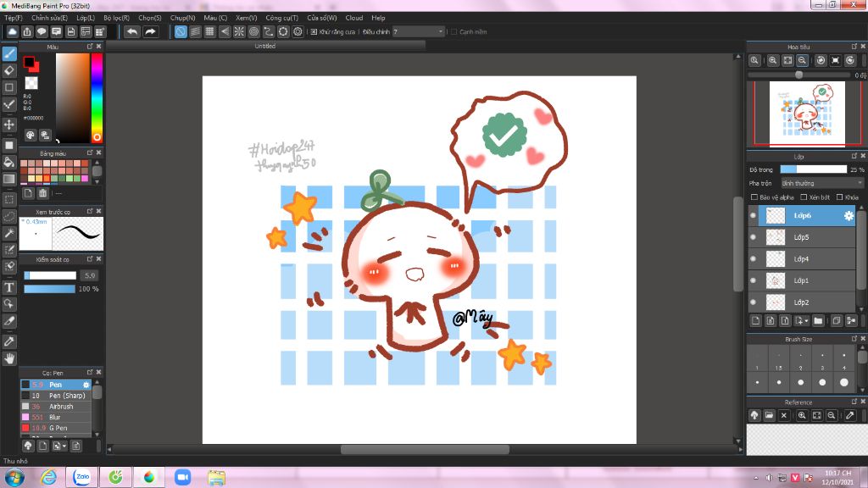Switch to the Untitled canvas tab
This screenshot has width=868, height=488.
coord(265,46)
